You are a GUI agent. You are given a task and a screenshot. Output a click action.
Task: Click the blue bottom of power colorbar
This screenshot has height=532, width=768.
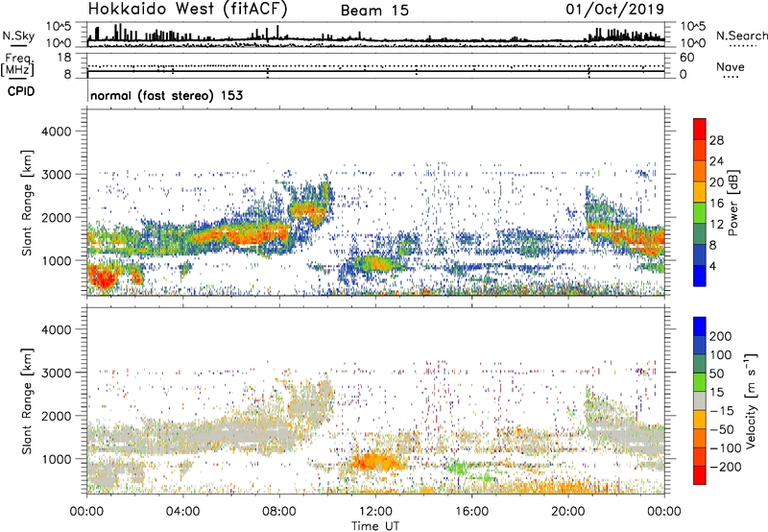(x=700, y=276)
